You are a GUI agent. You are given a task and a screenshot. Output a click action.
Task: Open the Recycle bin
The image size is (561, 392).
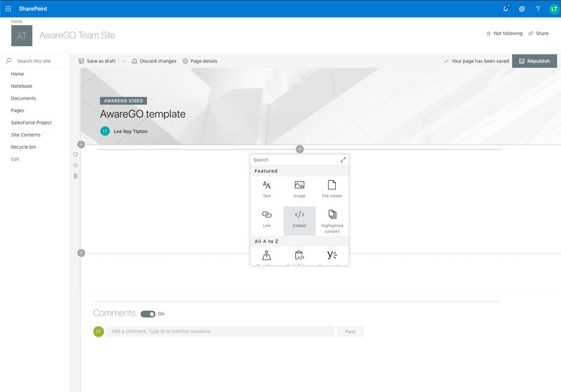pos(23,147)
